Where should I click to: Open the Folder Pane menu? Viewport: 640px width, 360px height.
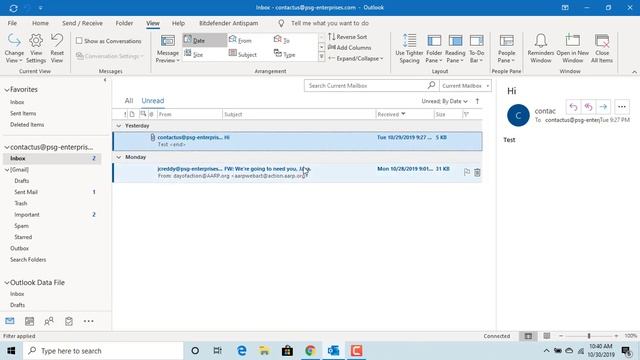[x=434, y=49]
